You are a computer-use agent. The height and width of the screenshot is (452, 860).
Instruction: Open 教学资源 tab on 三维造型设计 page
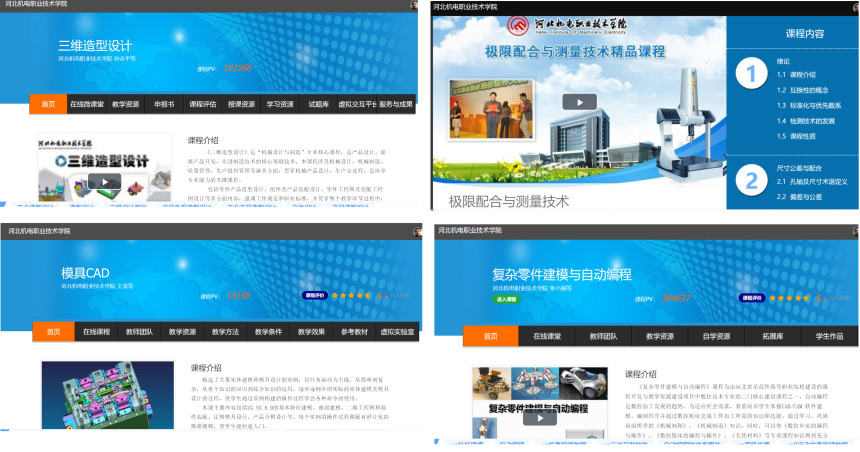click(126, 104)
